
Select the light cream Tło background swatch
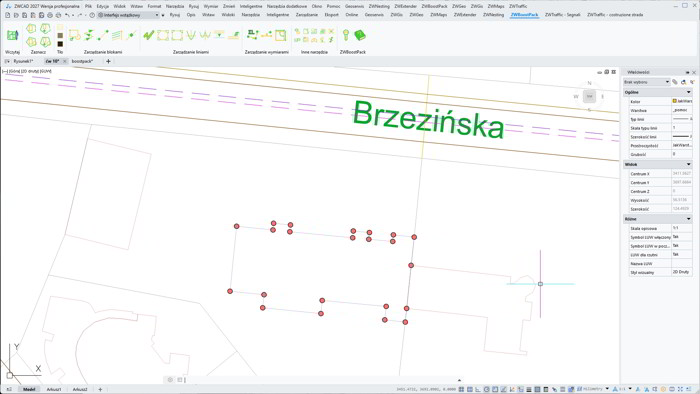[x=60, y=27]
